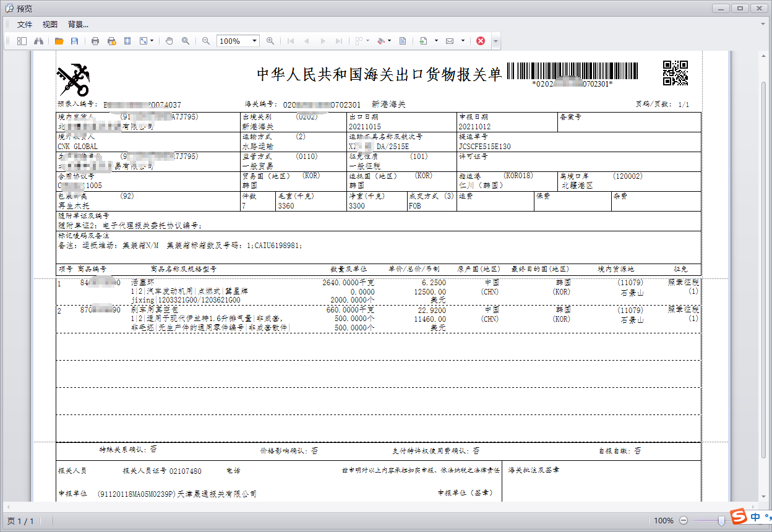The height and width of the screenshot is (532, 772).
Task: Toggle the magnifier tool
Action: point(186,41)
